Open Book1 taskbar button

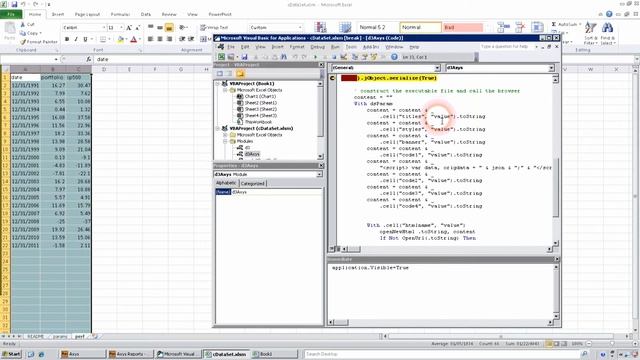(274, 354)
